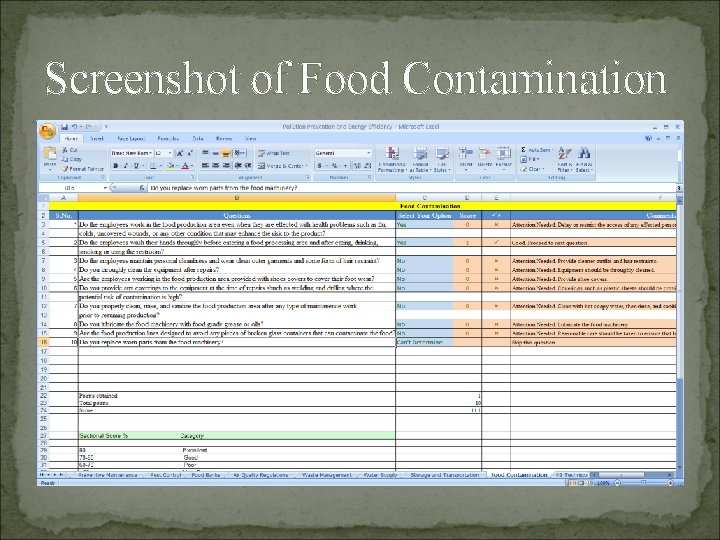The height and width of the screenshot is (540, 720).
Task: Click the Paste clipboard icon
Action: click(50, 153)
